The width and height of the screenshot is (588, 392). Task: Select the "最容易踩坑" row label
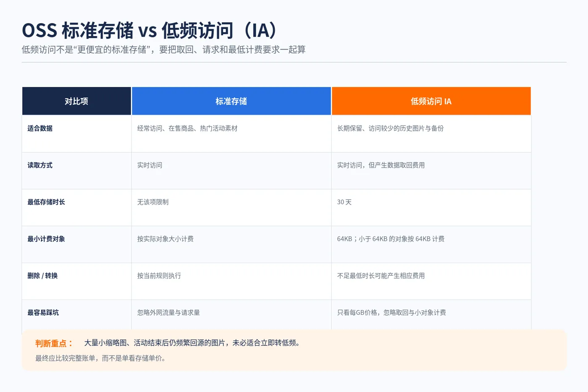[x=43, y=313]
